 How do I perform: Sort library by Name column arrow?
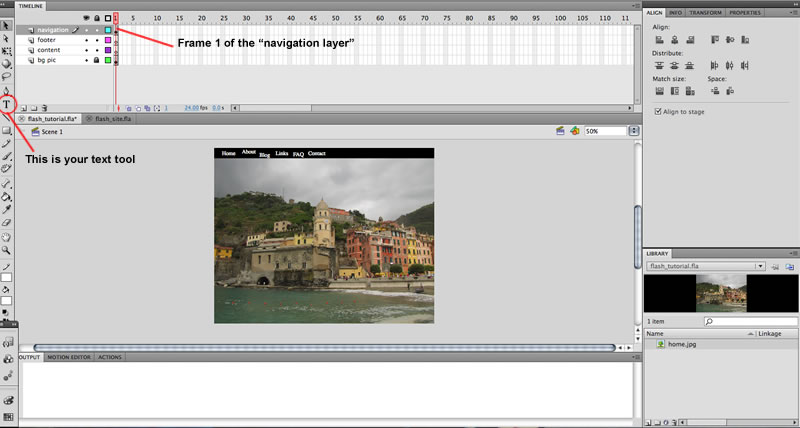coord(751,334)
